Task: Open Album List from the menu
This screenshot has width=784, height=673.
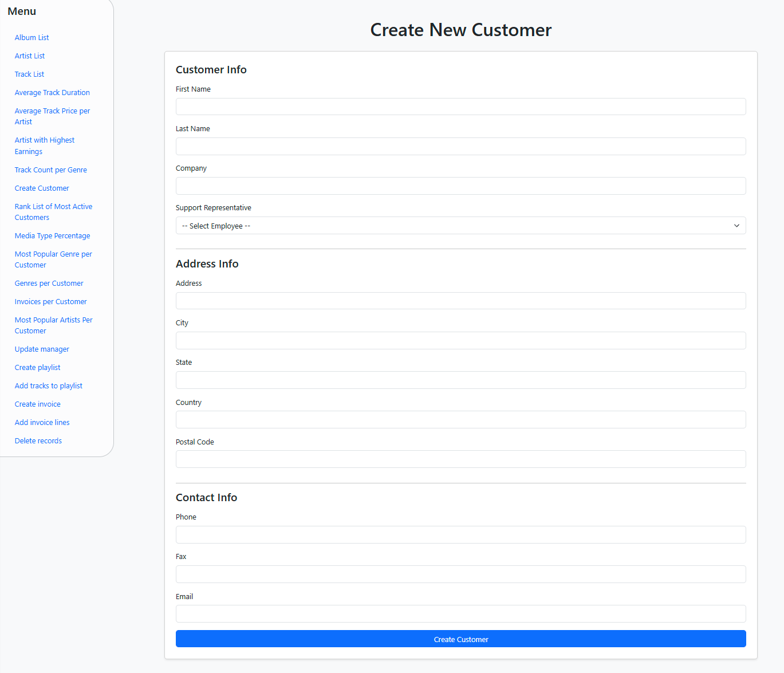Action: click(31, 38)
